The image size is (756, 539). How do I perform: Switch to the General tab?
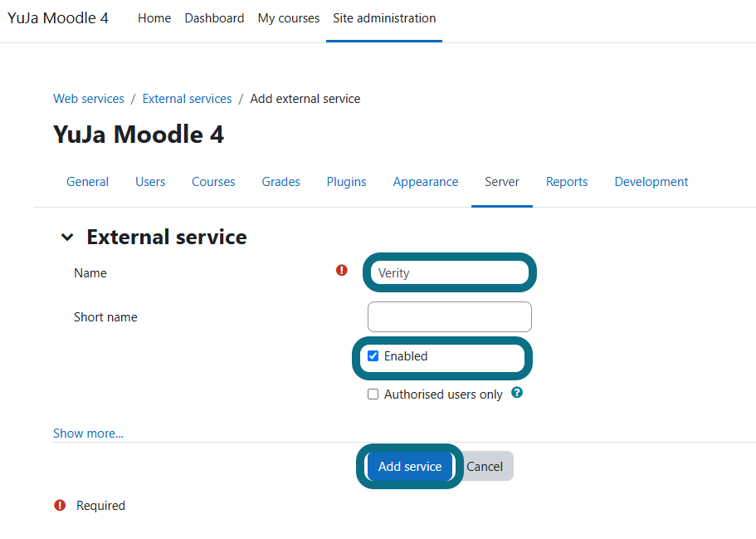[87, 182]
